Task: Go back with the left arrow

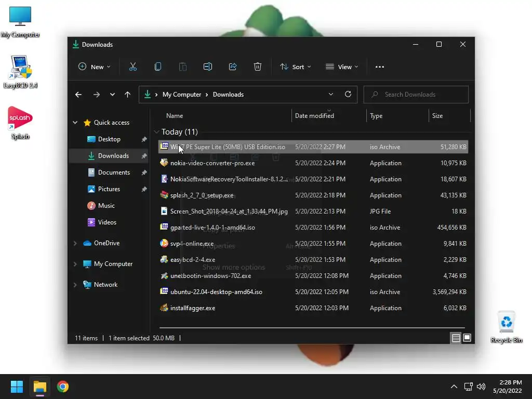Action: click(x=78, y=95)
